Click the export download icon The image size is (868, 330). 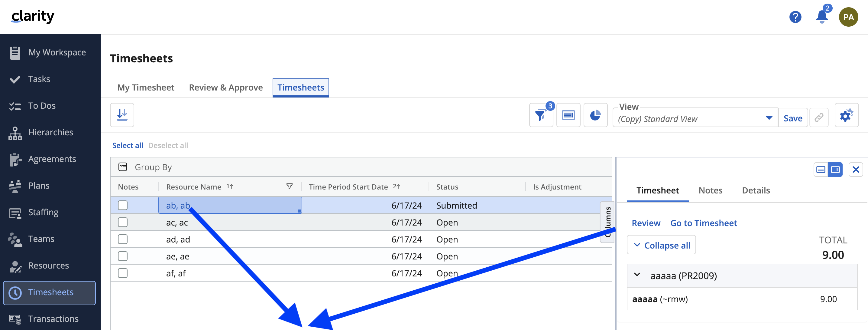coord(122,115)
